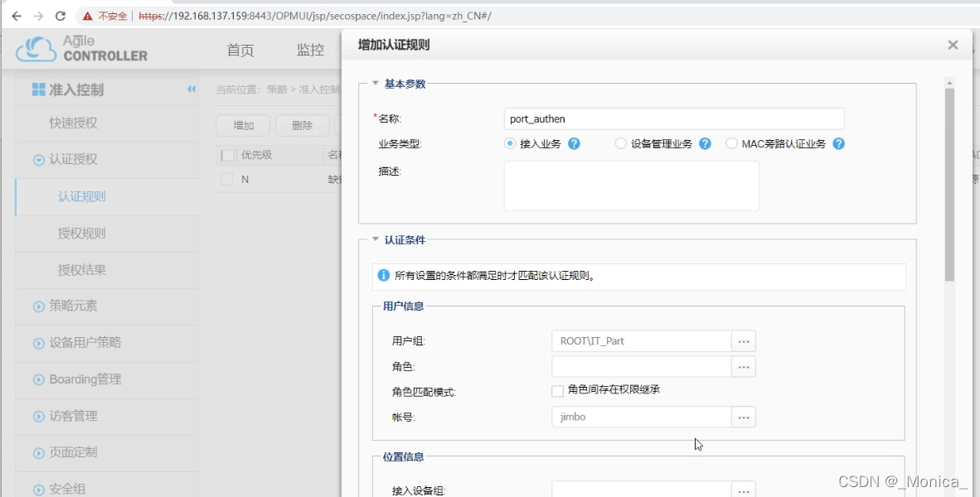Click the not-secure warning triangle icon
This screenshot has width=980, height=497.
[x=88, y=17]
